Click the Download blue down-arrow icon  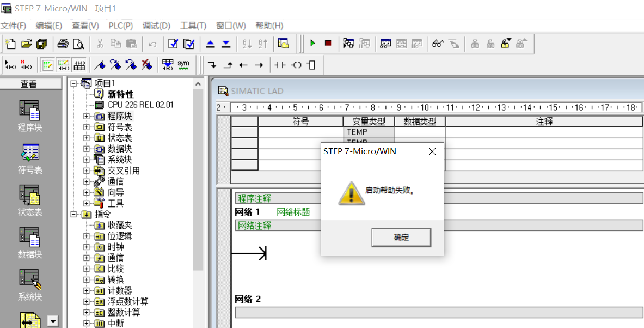[226, 44]
